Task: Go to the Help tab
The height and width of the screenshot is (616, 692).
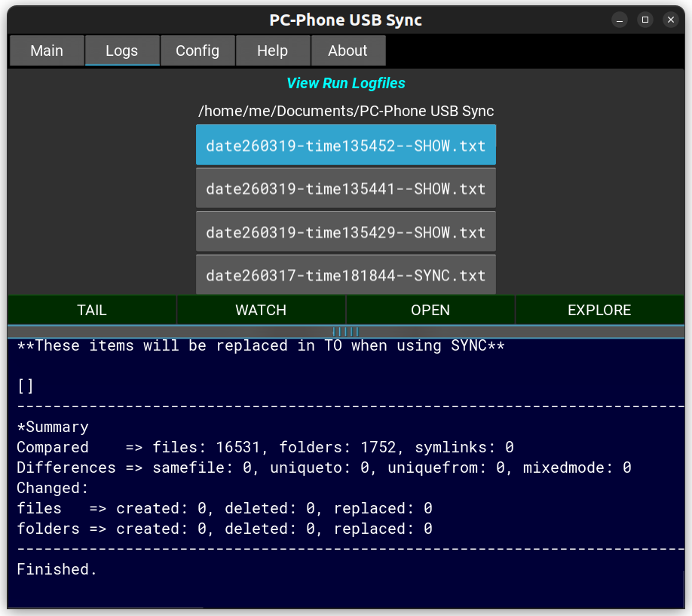Action: (x=272, y=51)
